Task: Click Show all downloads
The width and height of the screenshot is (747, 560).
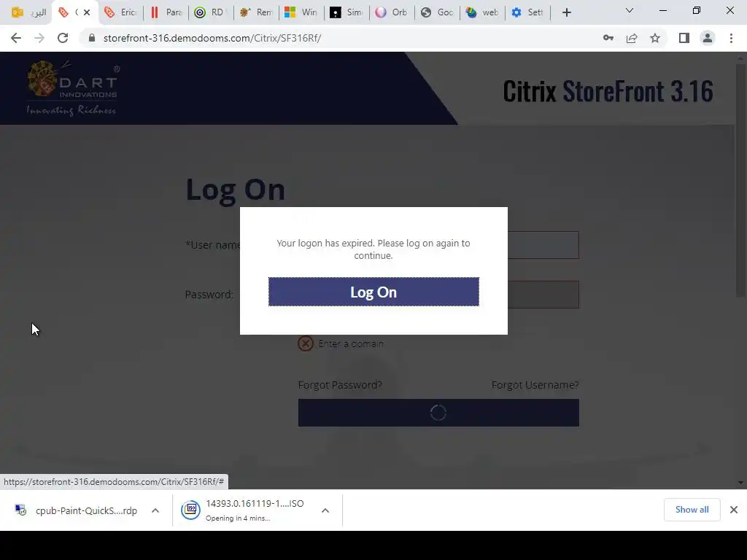Action: [692, 510]
